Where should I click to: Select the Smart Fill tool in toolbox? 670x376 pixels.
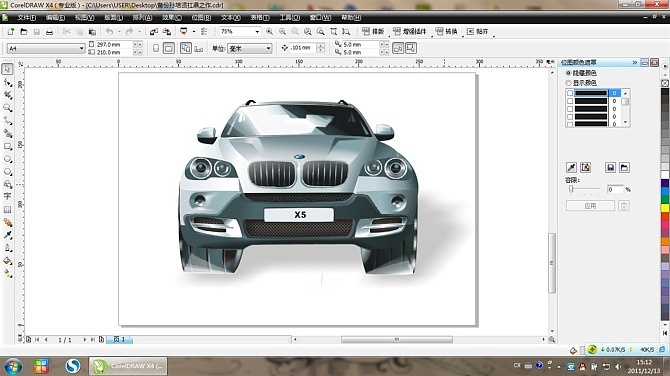point(7,133)
